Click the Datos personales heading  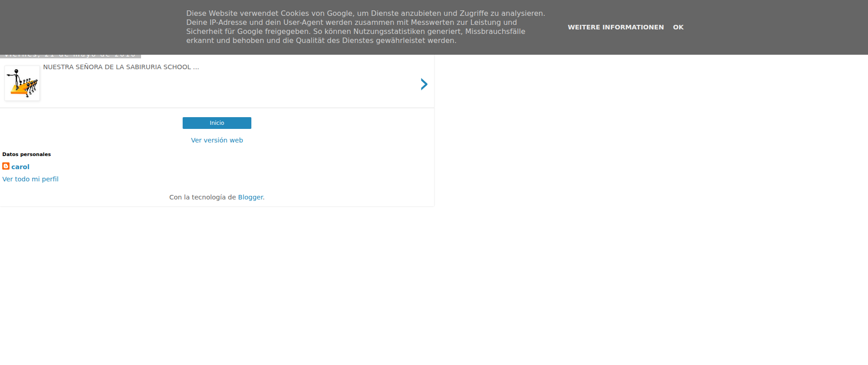(x=27, y=154)
